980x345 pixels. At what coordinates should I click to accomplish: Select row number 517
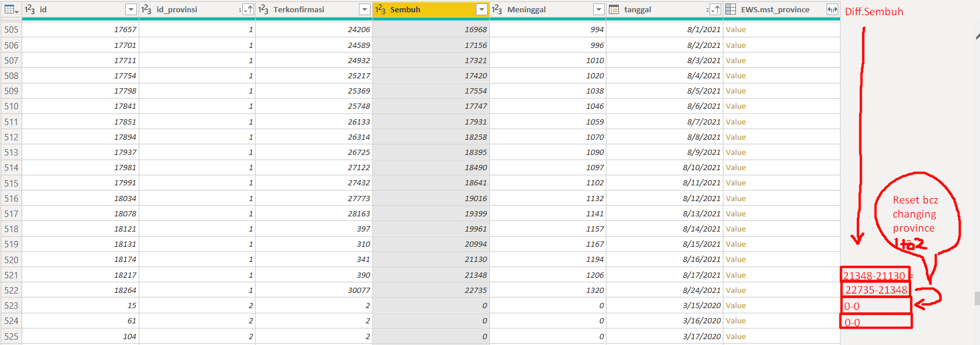(11, 214)
